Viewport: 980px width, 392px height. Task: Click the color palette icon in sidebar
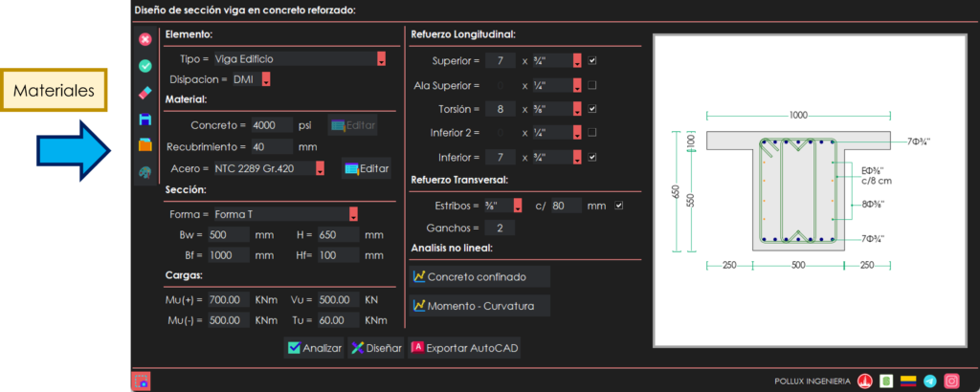[145, 172]
